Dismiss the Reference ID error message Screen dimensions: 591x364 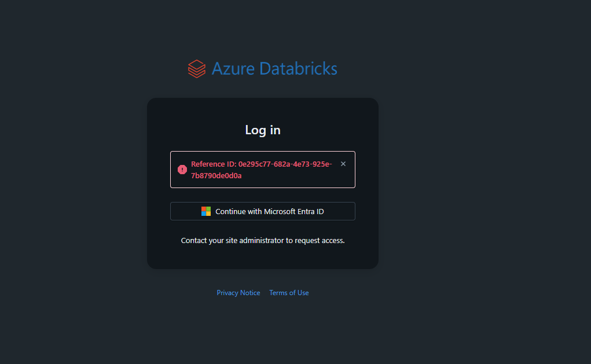(x=343, y=164)
